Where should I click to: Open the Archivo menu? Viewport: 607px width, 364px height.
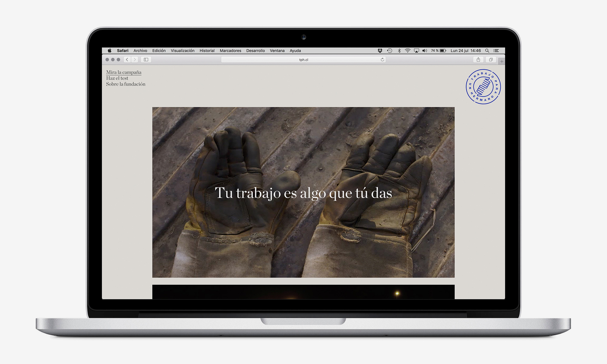[x=140, y=51]
